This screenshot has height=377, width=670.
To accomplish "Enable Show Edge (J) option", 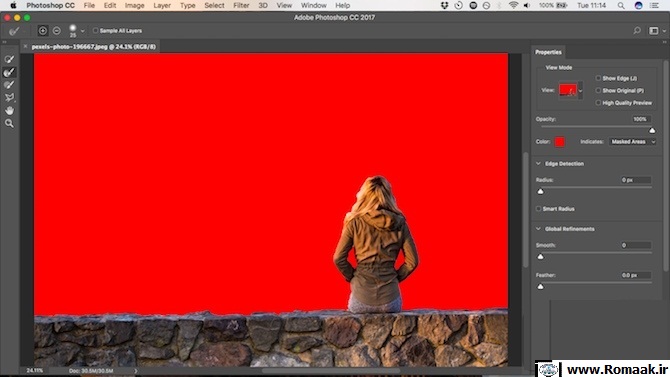I will 598,78.
